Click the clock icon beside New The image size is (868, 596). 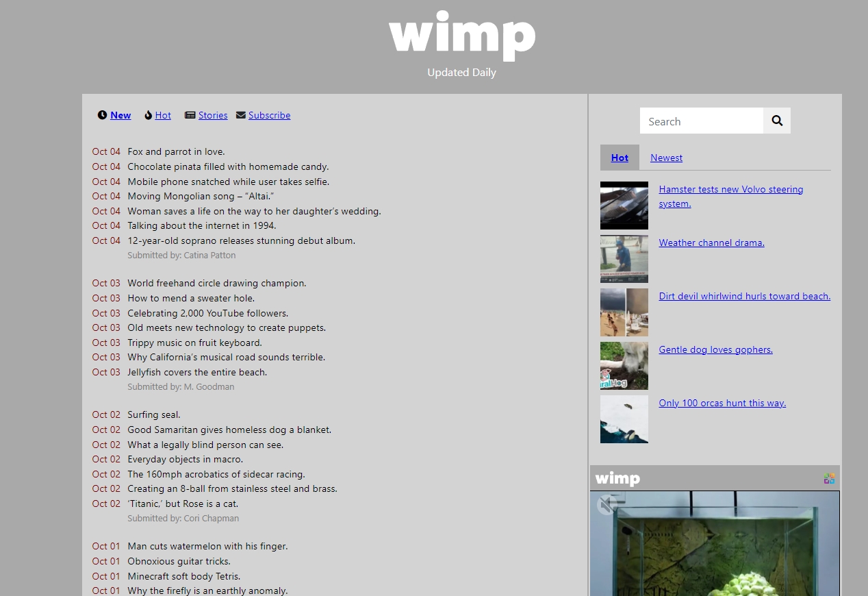102,115
